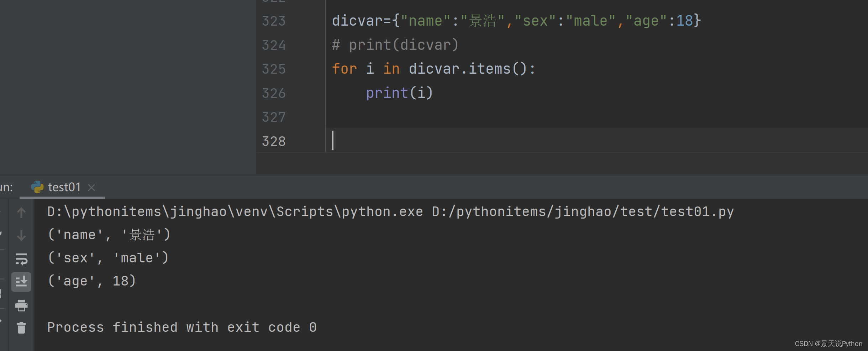Click the print icon in Run panel
This screenshot has width=868, height=351.
(x=21, y=305)
